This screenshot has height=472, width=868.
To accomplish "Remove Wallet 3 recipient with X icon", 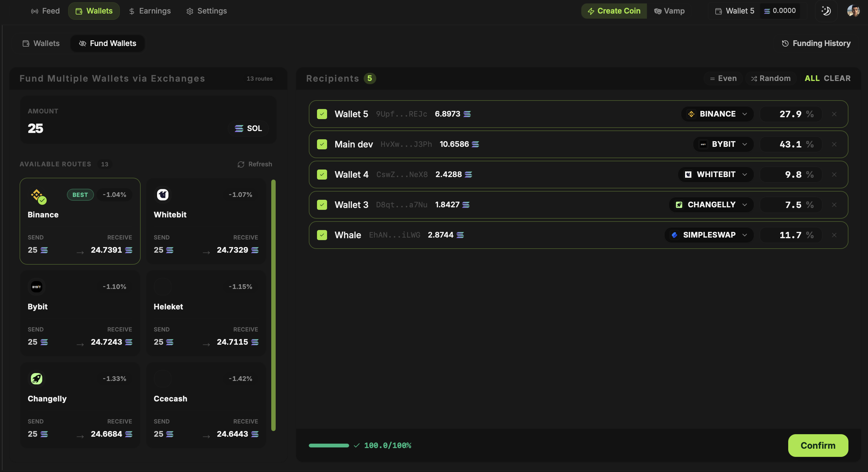I will (x=834, y=205).
